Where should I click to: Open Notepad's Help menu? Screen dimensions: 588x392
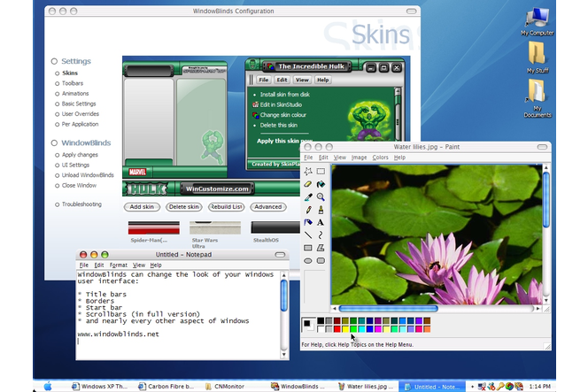coord(156,265)
